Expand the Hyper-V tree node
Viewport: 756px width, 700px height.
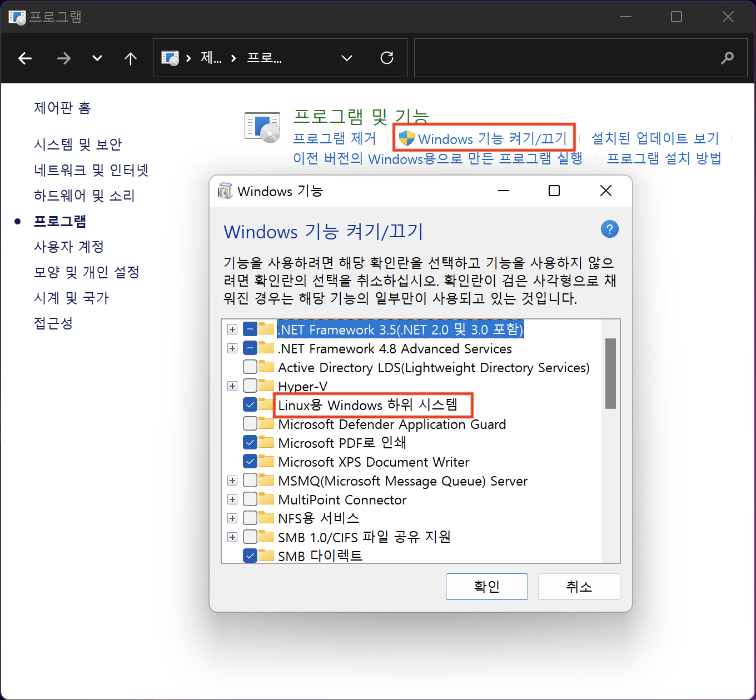(x=232, y=386)
